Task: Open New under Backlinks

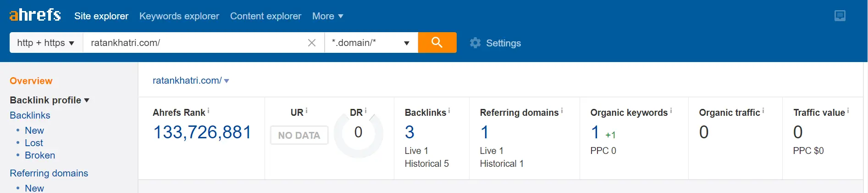Action: point(34,131)
